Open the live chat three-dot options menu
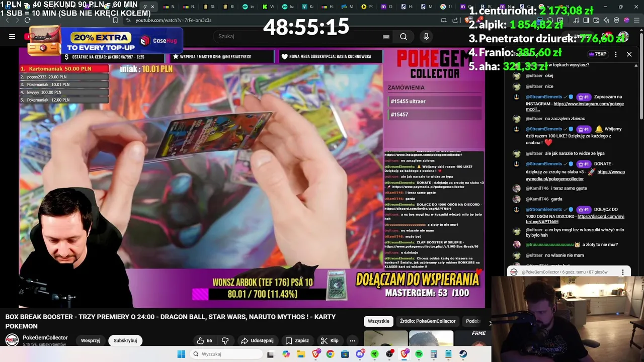This screenshot has width=644, height=362. click(x=615, y=54)
